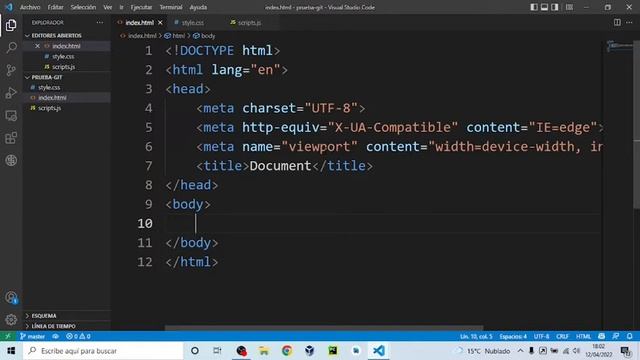The width and height of the screenshot is (640, 360).
Task: Toggle secondary side bar layout icon
Action: click(x=555, y=7)
